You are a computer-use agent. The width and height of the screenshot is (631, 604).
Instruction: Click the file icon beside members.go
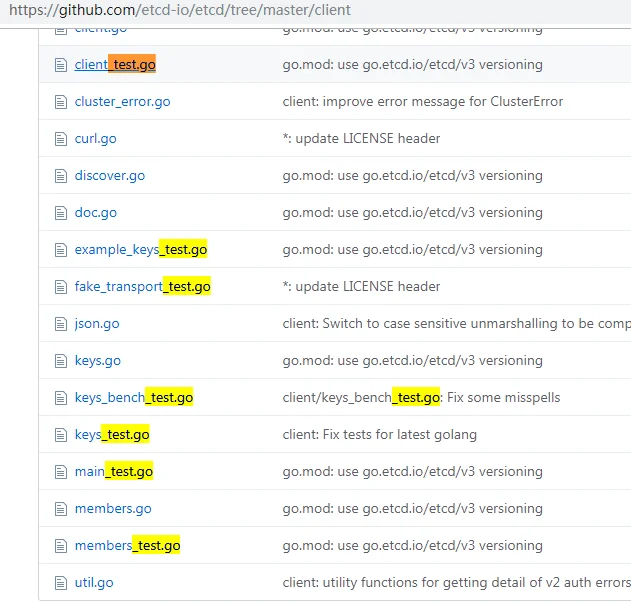pos(59,509)
